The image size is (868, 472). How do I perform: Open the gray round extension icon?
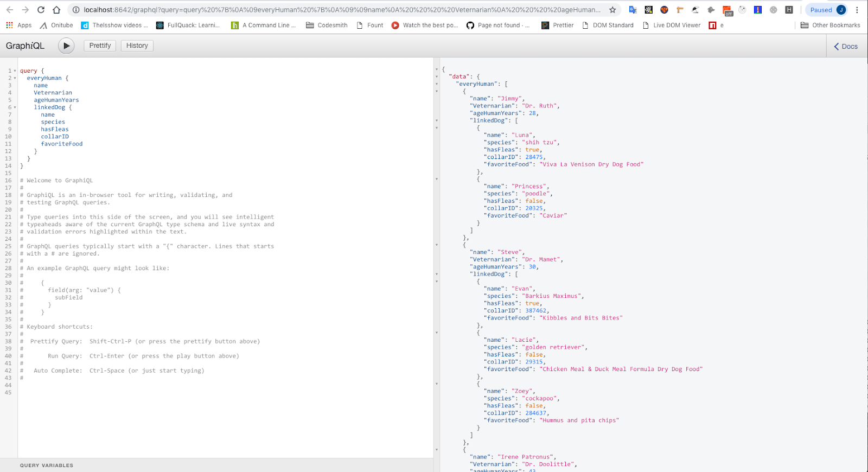(x=774, y=10)
